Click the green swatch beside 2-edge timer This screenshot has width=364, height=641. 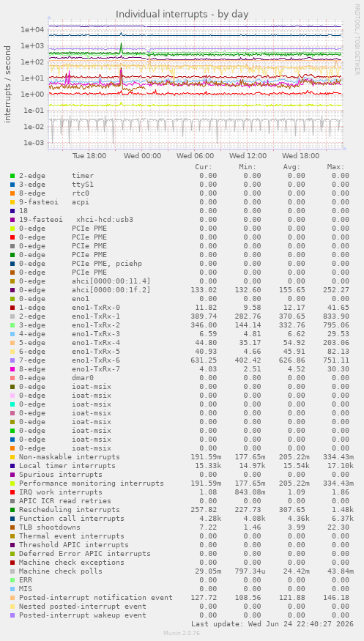click(12, 176)
